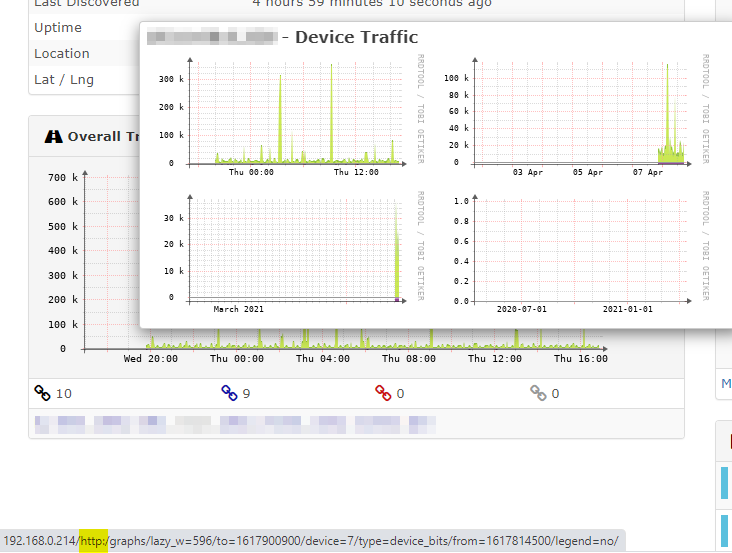Open the yearly traffic graph from 2020-07-01
This screenshot has width=732, height=553.
[x=578, y=252]
